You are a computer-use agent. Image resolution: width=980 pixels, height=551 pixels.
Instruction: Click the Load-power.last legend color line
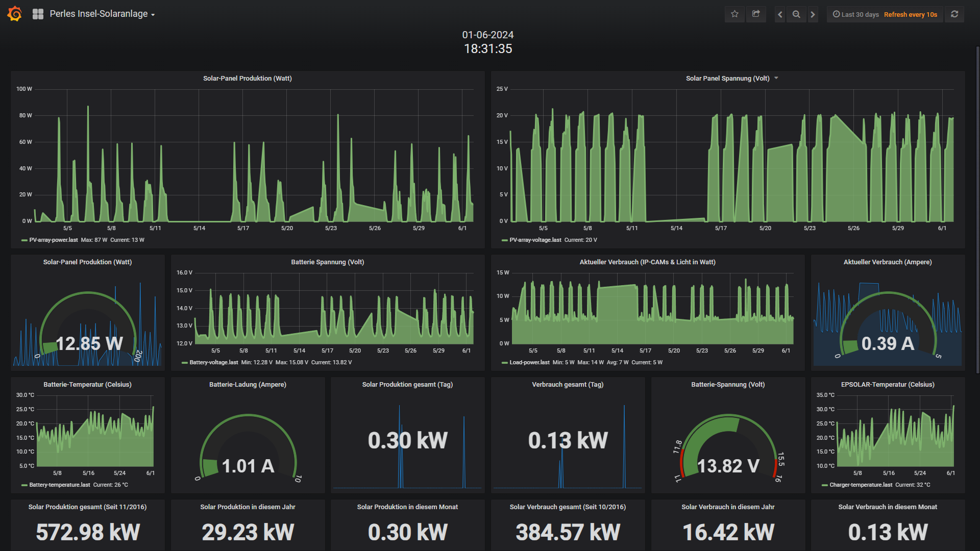point(505,363)
